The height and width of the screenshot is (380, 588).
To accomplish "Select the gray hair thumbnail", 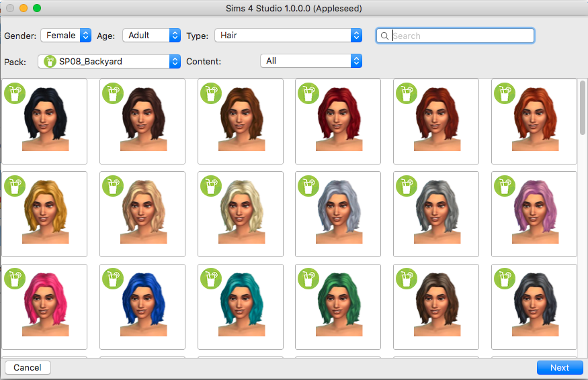I will [436, 214].
